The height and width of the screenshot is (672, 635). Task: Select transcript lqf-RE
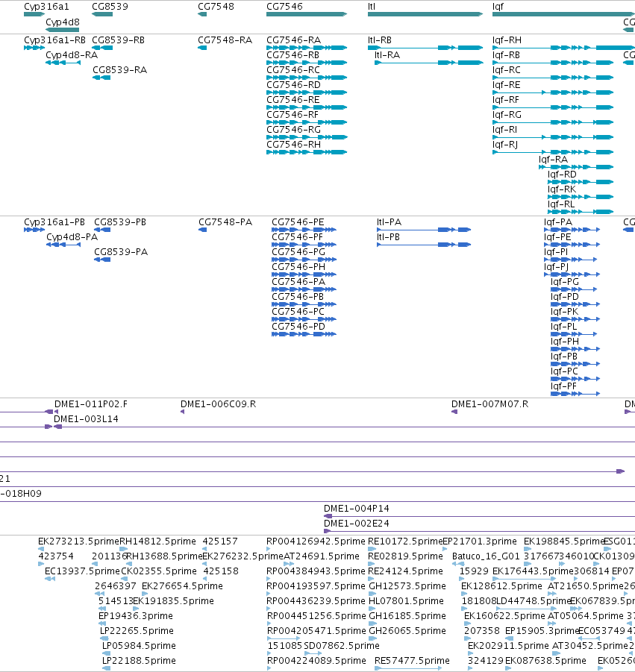507,85
